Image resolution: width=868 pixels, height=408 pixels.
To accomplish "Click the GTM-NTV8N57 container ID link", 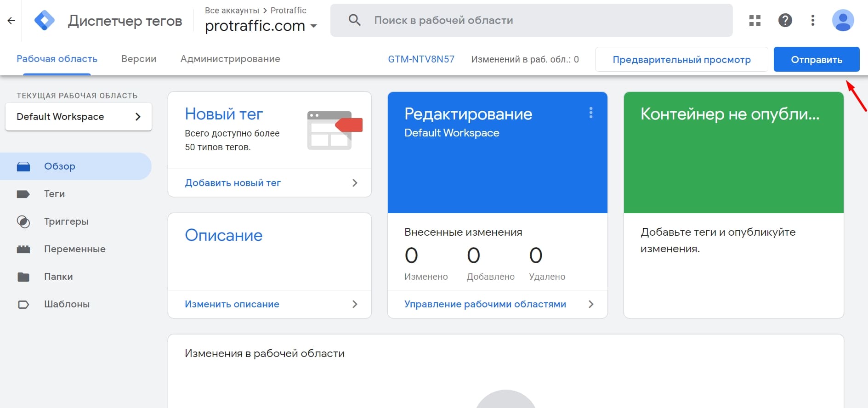I will [421, 59].
